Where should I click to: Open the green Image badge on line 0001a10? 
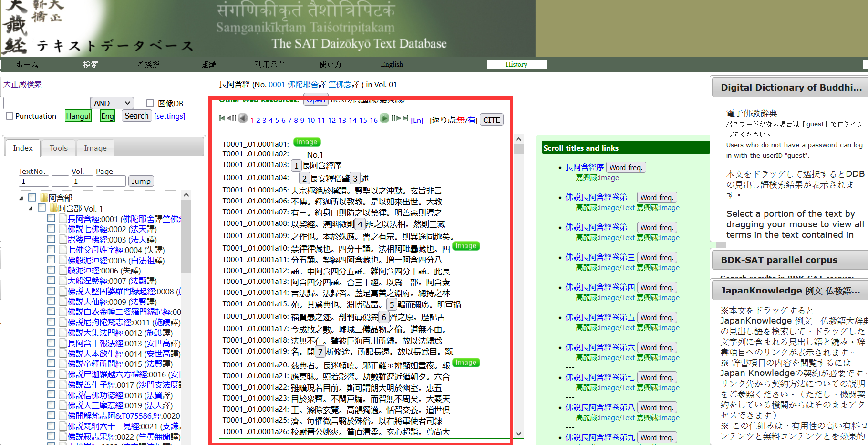466,246
